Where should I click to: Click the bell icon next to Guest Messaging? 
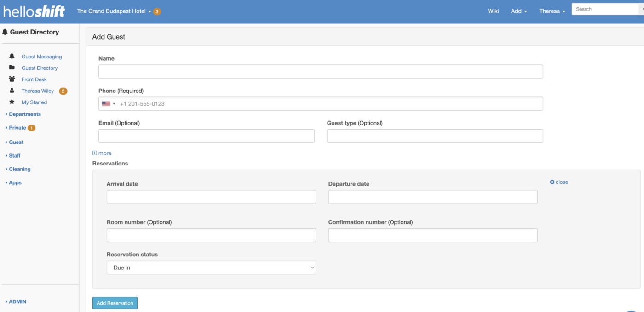[12, 56]
